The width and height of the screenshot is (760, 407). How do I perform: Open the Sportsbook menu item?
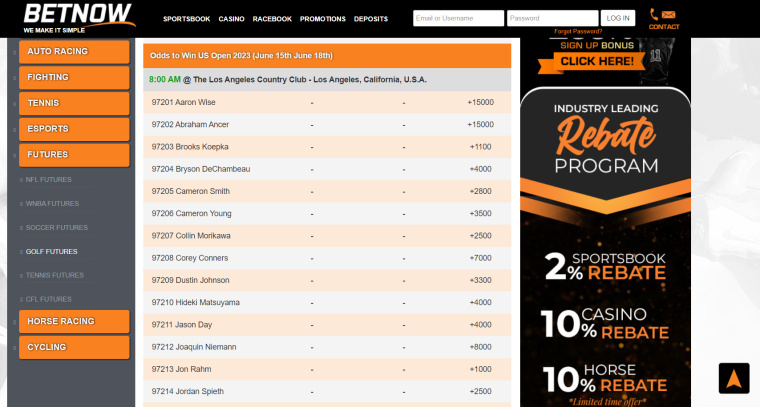click(185, 19)
